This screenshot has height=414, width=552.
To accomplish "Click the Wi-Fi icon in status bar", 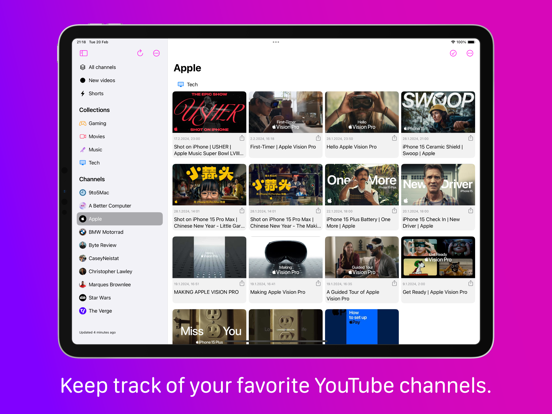I will click(x=453, y=42).
